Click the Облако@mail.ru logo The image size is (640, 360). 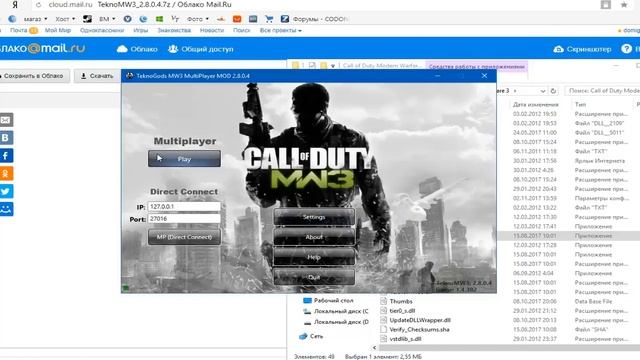pyautogui.click(x=42, y=49)
